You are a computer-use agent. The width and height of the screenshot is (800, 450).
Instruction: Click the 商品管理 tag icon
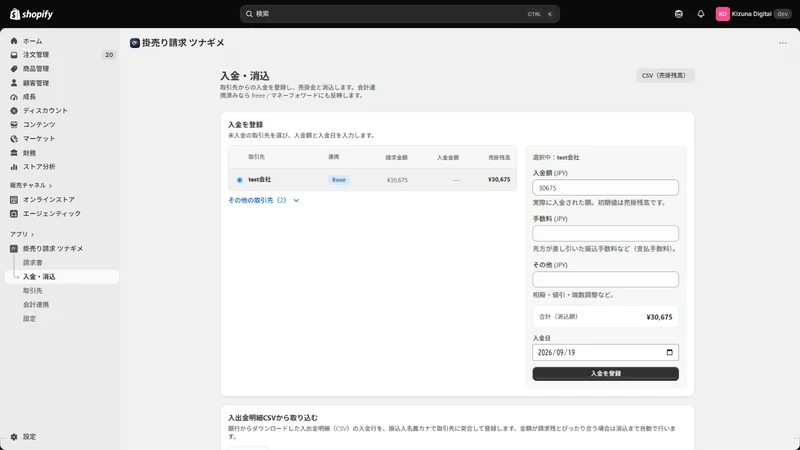(x=14, y=68)
